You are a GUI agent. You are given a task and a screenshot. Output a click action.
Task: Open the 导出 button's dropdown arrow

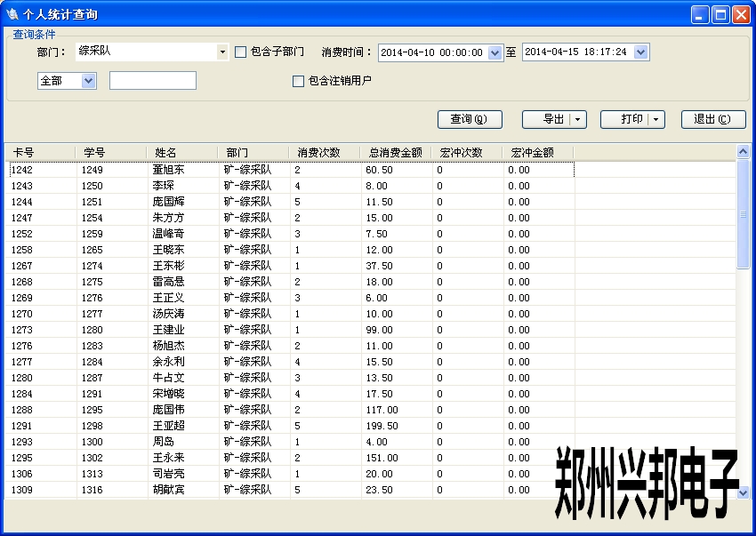pos(577,119)
